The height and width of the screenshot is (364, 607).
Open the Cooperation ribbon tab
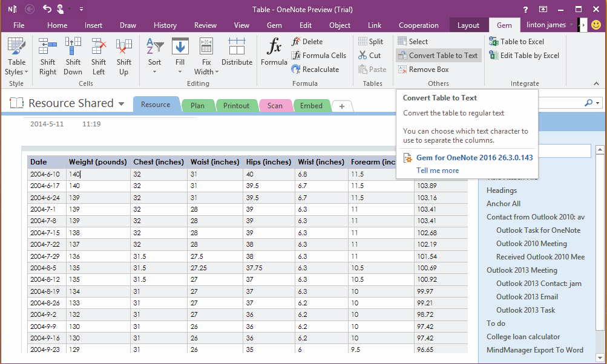tap(418, 25)
